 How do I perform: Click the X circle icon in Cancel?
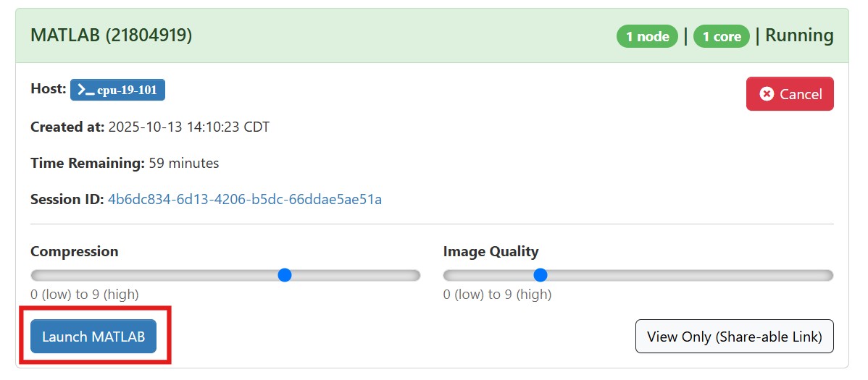point(767,94)
